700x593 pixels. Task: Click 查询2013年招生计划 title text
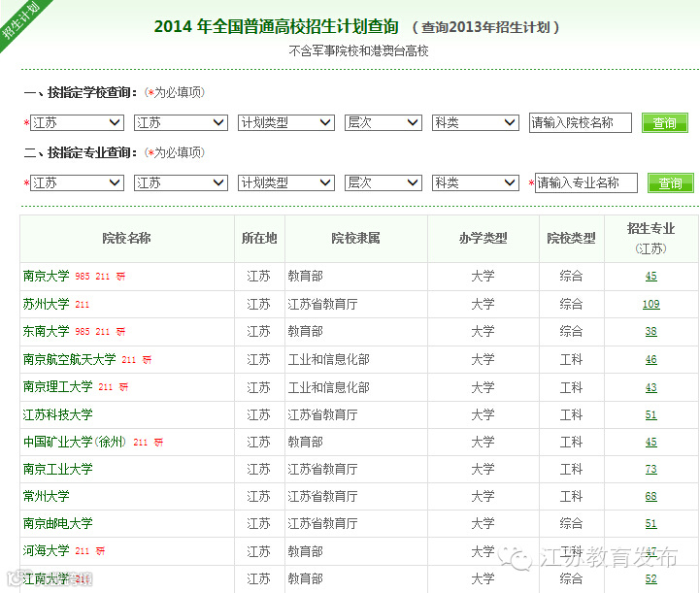tap(485, 28)
